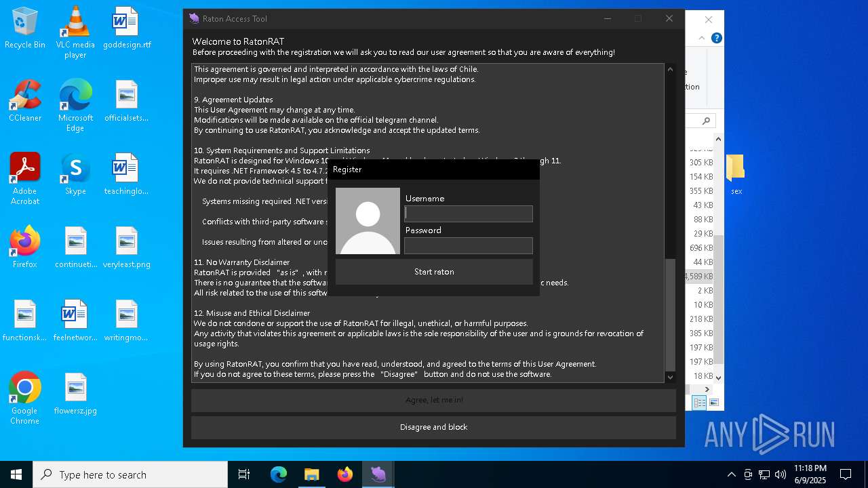Click the taskbar search box

(x=130, y=474)
